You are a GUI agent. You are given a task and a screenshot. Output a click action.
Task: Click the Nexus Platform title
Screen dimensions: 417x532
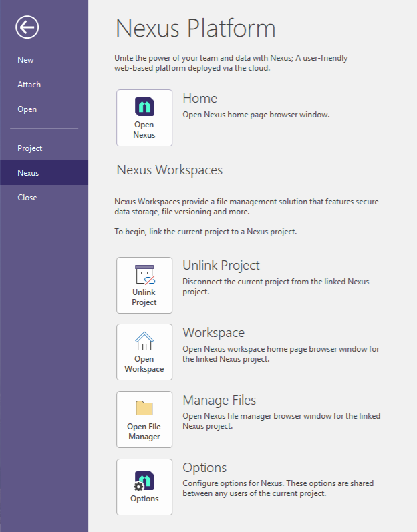click(196, 28)
